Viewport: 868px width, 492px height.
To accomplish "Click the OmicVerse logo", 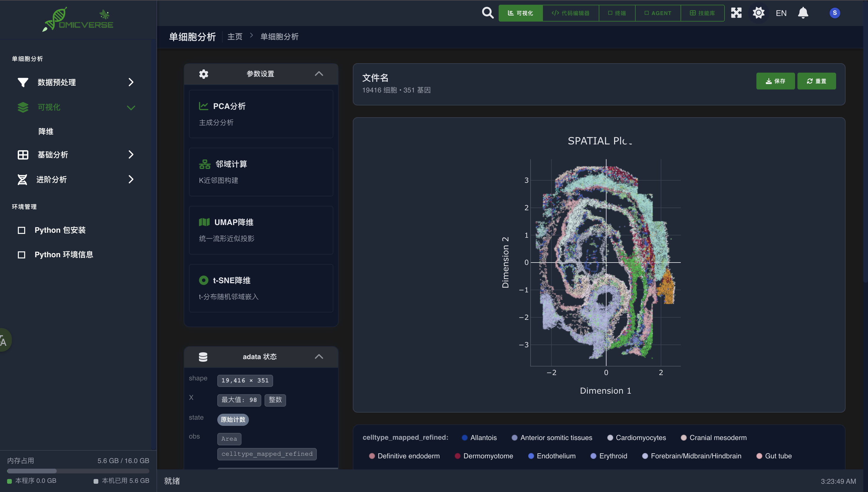I will pyautogui.click(x=78, y=19).
